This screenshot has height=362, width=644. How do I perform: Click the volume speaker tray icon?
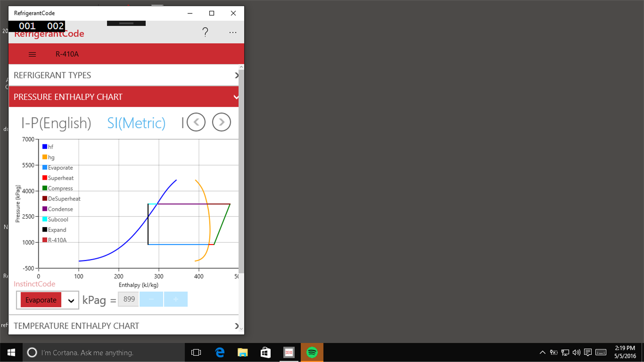tap(576, 353)
